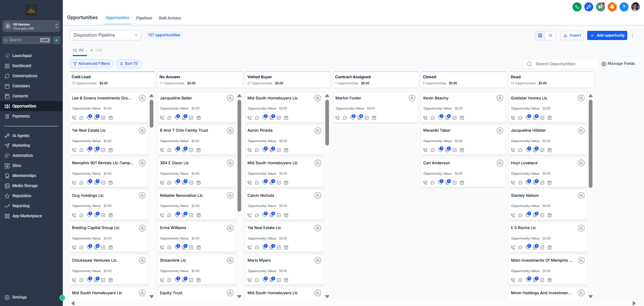Open the phone dialer for Jacqueline Beiler
644x306 pixels.
pos(162,118)
